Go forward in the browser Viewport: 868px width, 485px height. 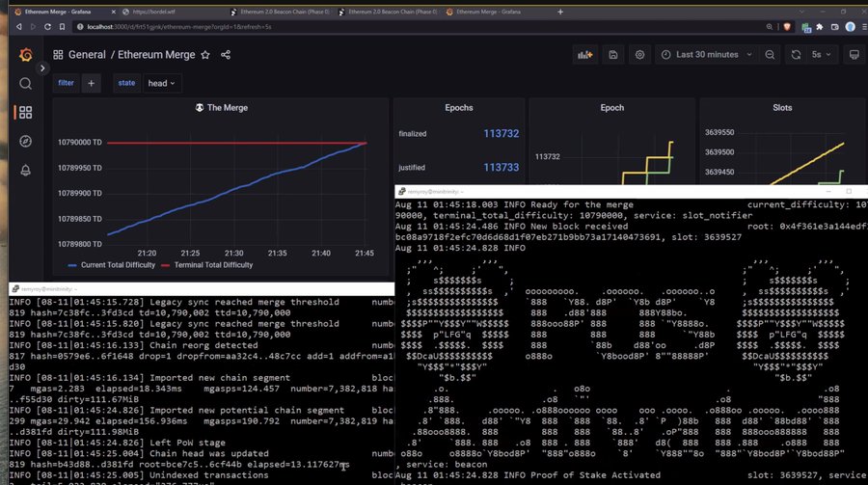(33, 27)
